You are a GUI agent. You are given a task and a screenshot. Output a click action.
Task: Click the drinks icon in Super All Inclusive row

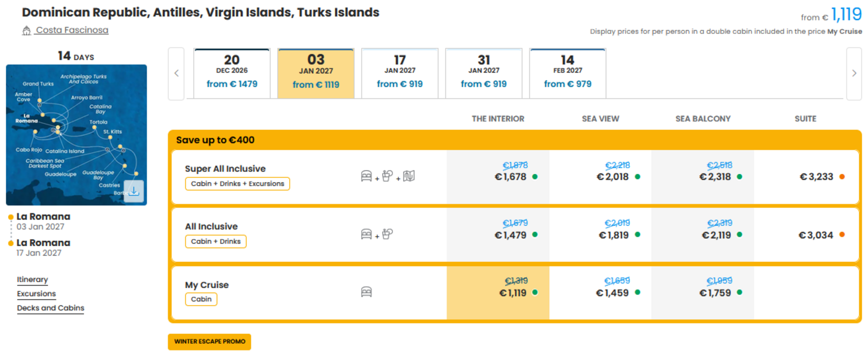tap(387, 176)
